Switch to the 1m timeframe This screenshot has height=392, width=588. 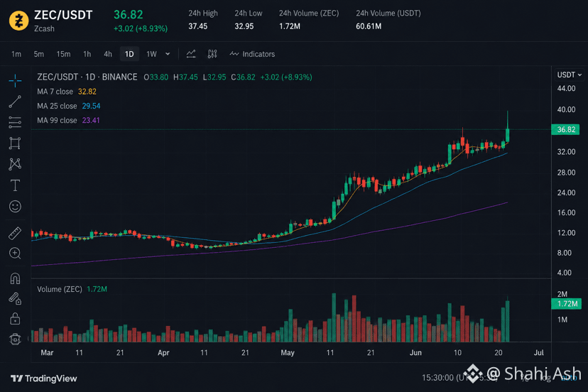pos(16,54)
